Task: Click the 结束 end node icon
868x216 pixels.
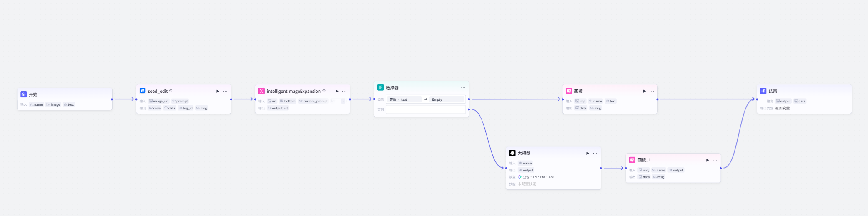Action: pyautogui.click(x=763, y=91)
